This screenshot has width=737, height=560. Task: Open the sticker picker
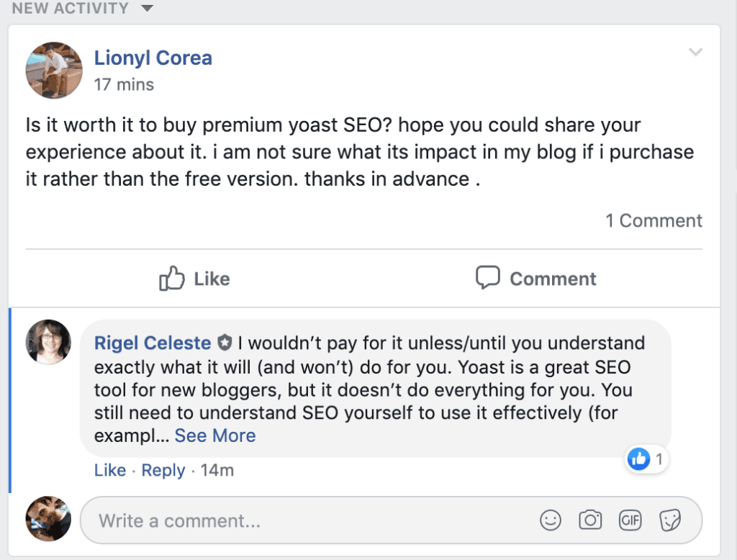[x=669, y=520]
